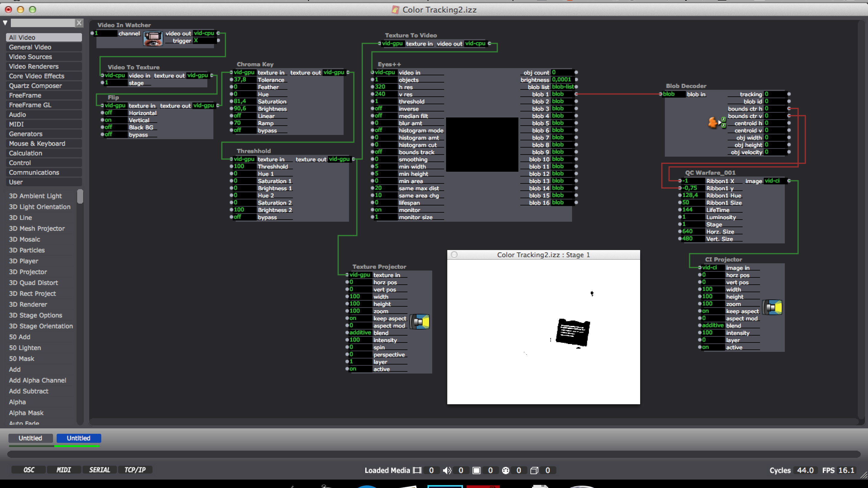Click QC Warfare Ribbon1 Hue value
Screen dimensions: 868x488
[x=693, y=195]
